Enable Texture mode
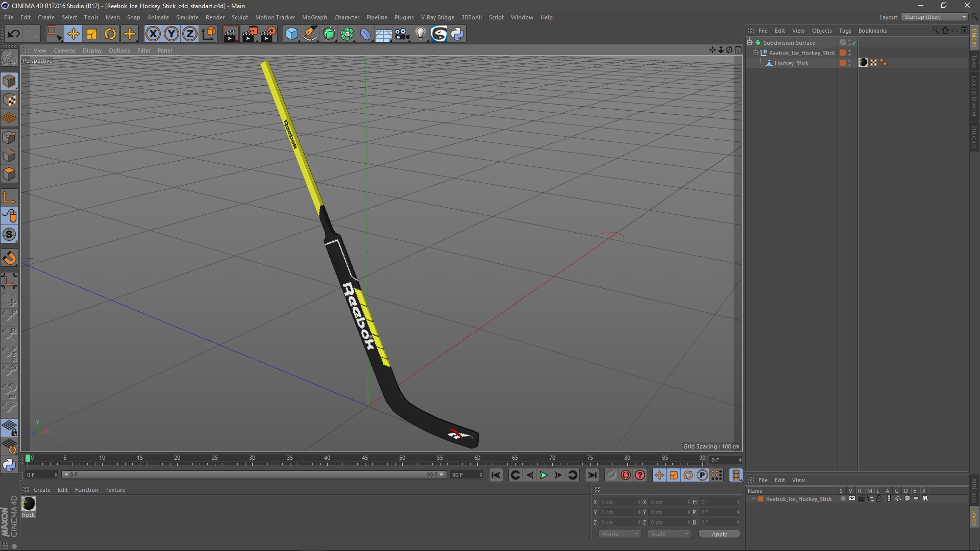 pos(9,100)
